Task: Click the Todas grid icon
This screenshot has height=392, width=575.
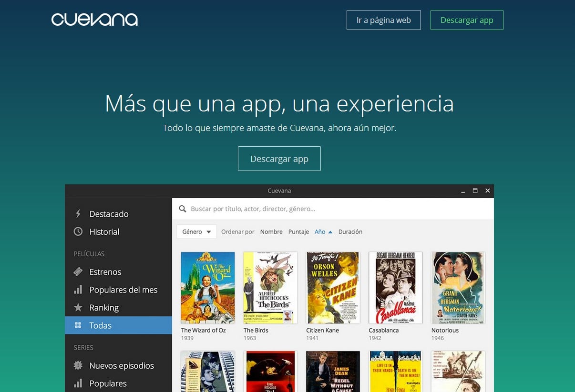Action: tap(78, 325)
